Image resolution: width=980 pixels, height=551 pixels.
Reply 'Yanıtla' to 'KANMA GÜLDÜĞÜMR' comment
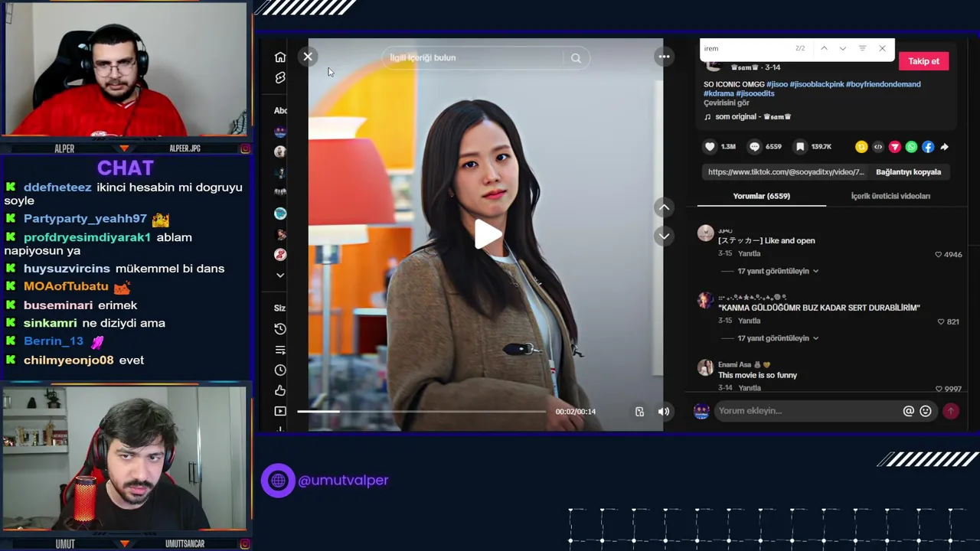pos(749,321)
